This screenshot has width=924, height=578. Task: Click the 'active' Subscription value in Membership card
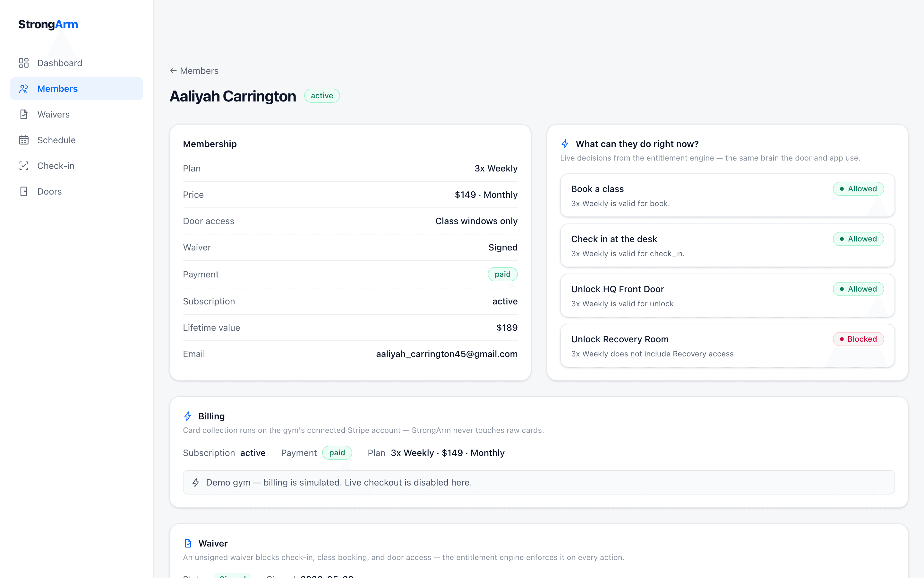click(505, 301)
